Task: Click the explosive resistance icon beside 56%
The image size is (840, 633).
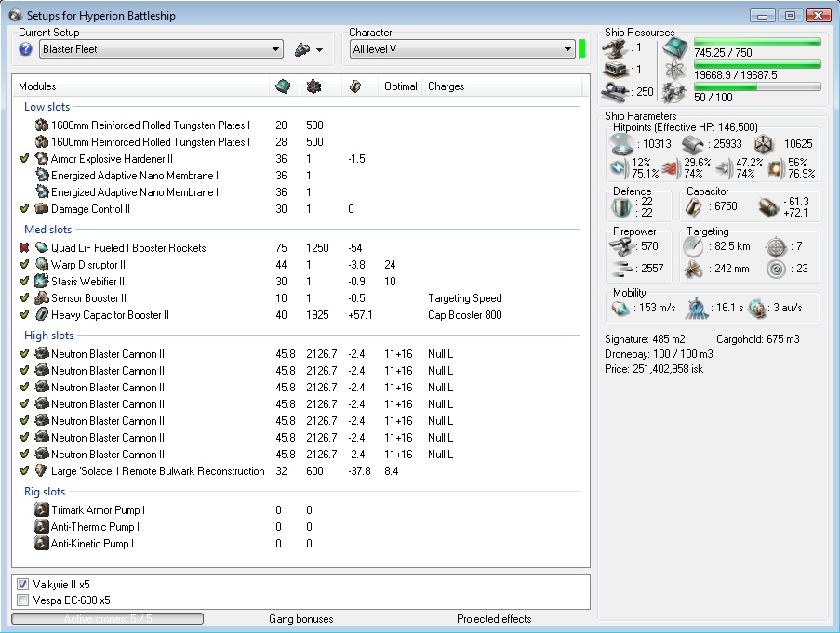Action: click(x=776, y=168)
